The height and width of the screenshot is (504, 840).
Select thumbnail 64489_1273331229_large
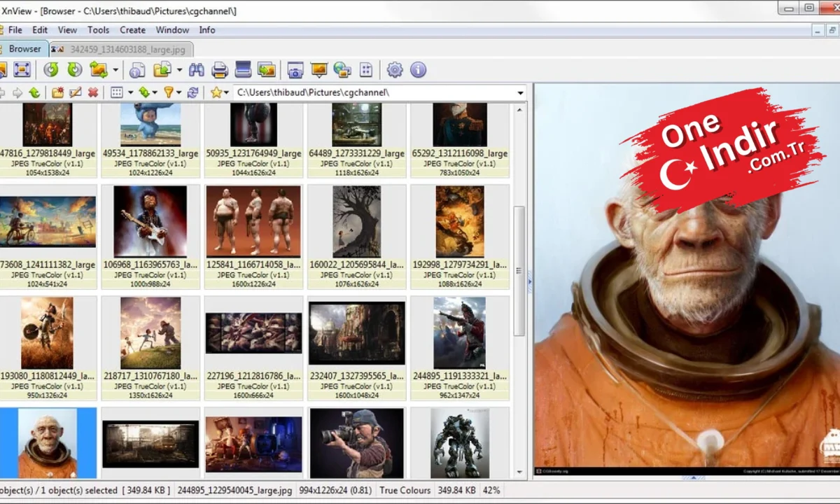click(x=357, y=141)
